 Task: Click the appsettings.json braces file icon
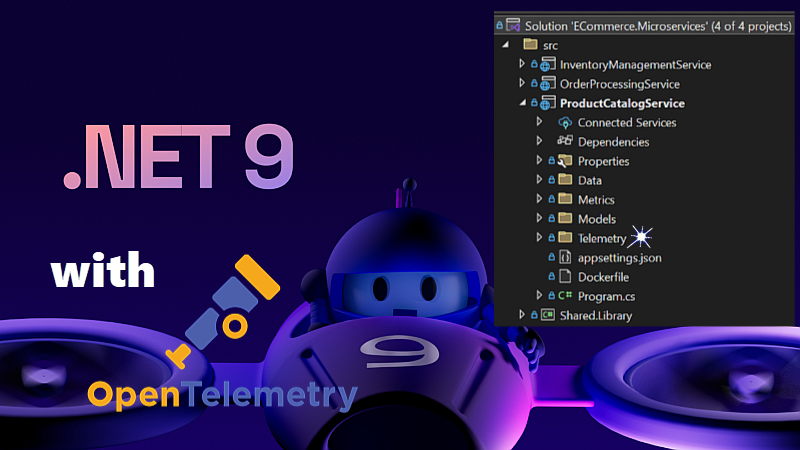coord(564,257)
